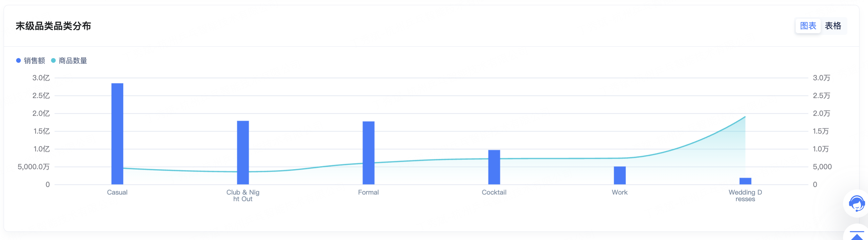This screenshot has height=240, width=868.
Task: Click the Wedding Dresses axis label
Action: point(745,196)
